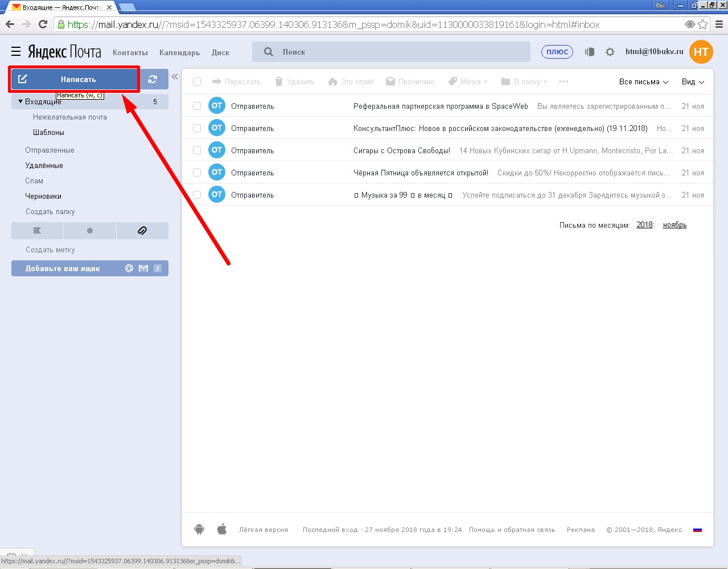Filter messages with attachments using the paperclip icon
728x569 pixels.
(142, 231)
